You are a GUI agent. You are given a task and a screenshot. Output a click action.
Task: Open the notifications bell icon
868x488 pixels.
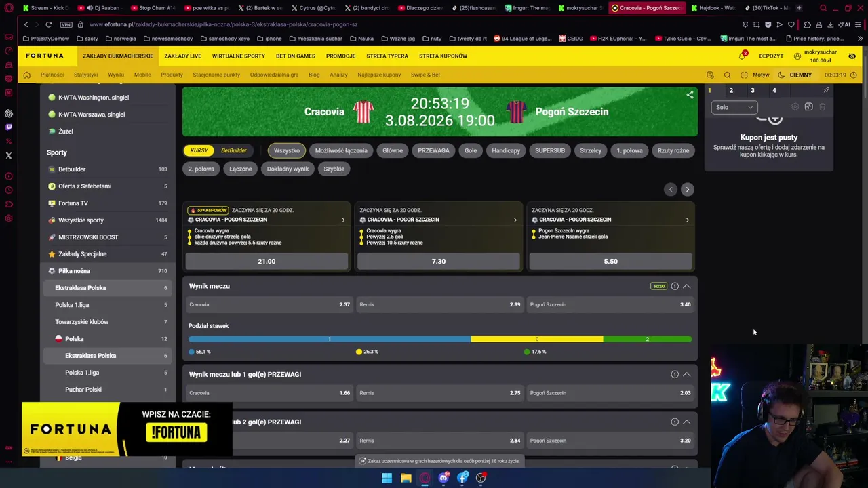(742, 56)
